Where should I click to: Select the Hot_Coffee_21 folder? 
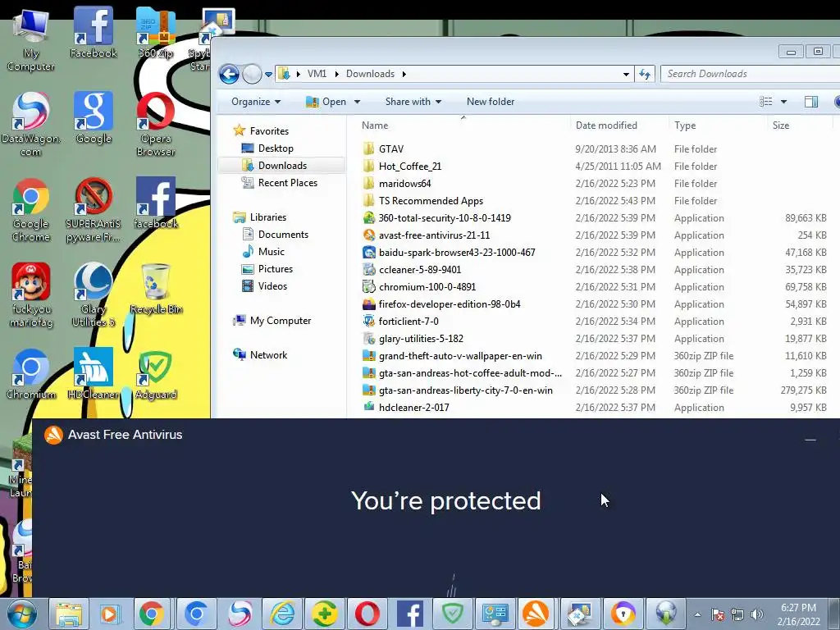click(410, 166)
